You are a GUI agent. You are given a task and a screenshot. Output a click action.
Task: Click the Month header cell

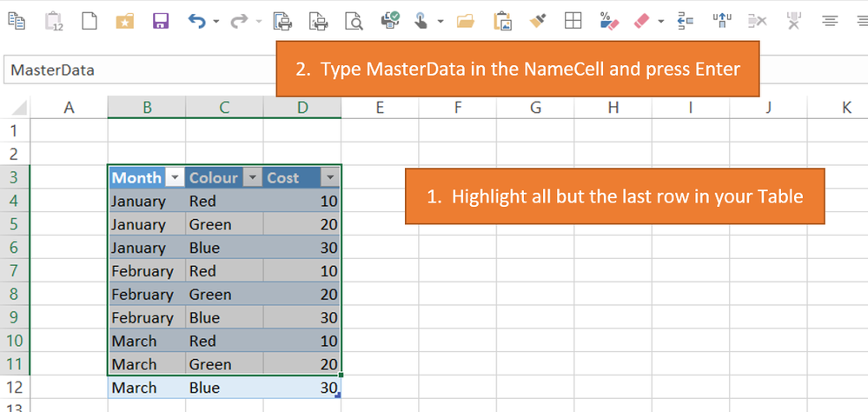[147, 178]
